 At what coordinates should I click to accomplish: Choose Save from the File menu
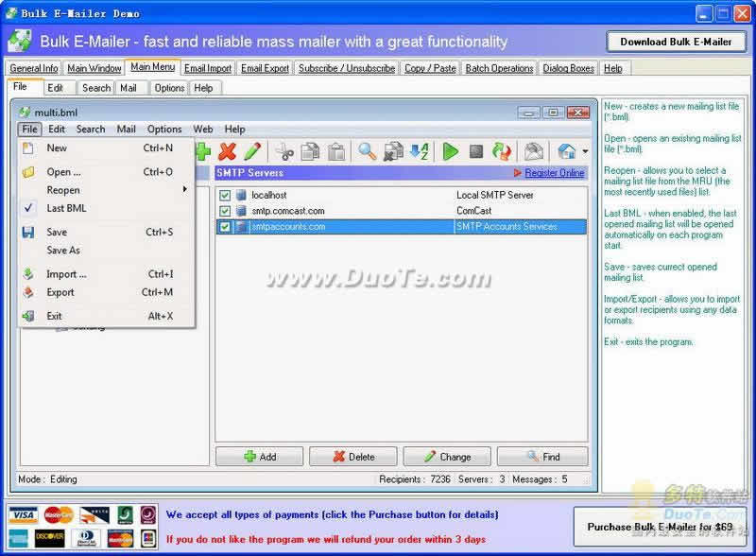pyautogui.click(x=106, y=233)
